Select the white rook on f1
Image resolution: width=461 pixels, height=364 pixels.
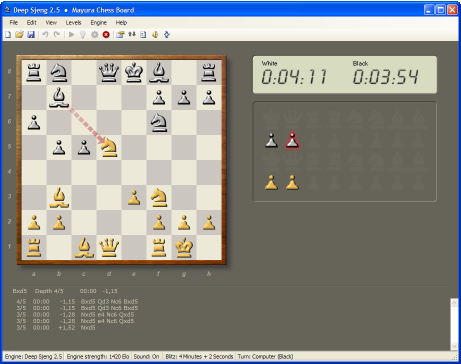click(x=159, y=247)
